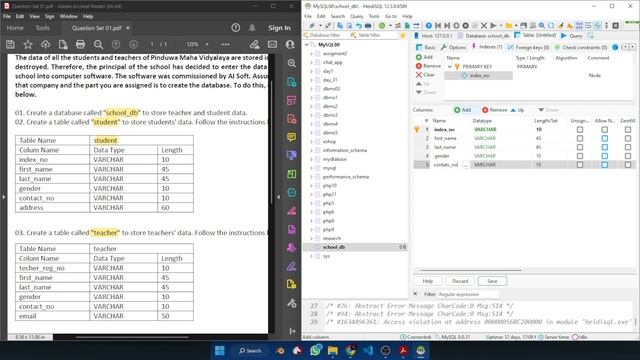Screen dimensions: 640x360
Task: Refresh HeidiSQL with green toolbar icon
Action: tap(382, 25)
